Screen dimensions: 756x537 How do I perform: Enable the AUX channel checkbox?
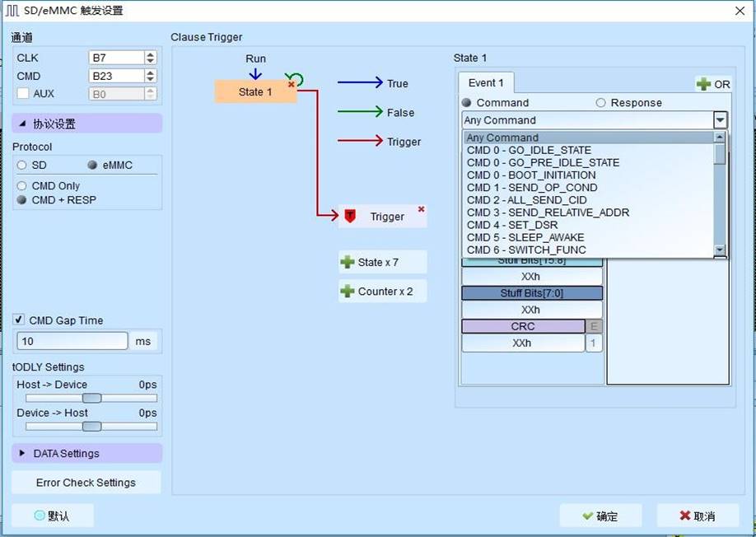coord(22,94)
